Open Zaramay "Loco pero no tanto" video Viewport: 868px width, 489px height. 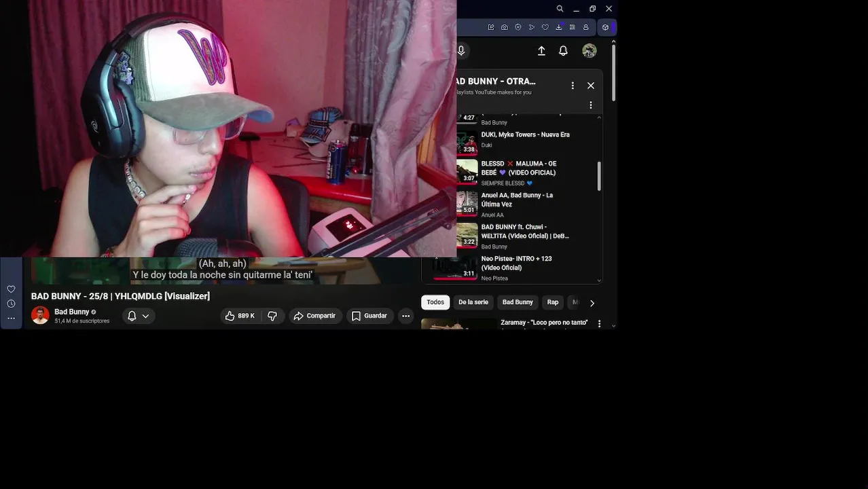tap(544, 323)
